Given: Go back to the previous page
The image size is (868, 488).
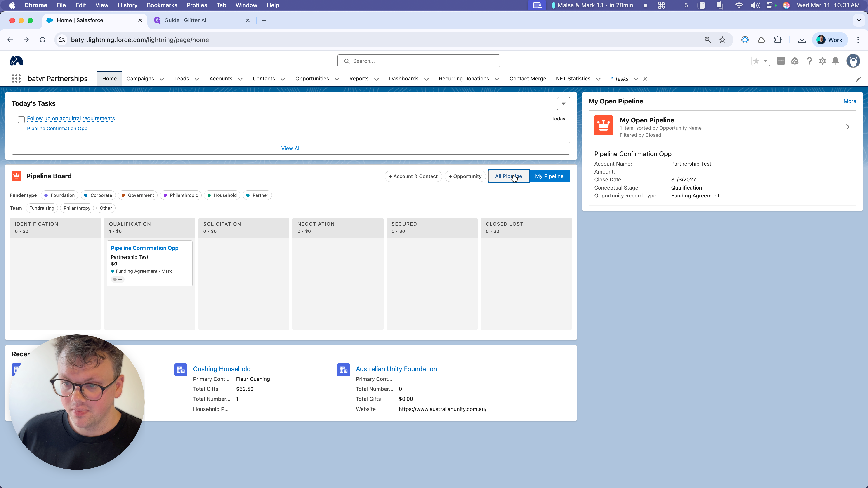Looking at the screenshot, I should pyautogui.click(x=10, y=40).
